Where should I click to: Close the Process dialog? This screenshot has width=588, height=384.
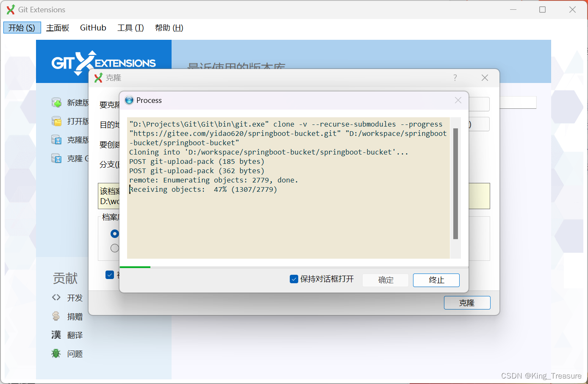(458, 100)
